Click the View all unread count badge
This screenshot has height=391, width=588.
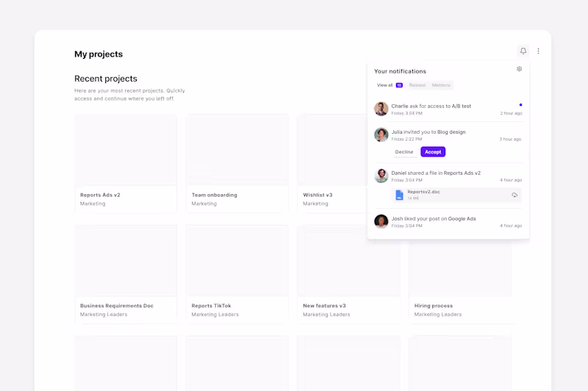399,85
